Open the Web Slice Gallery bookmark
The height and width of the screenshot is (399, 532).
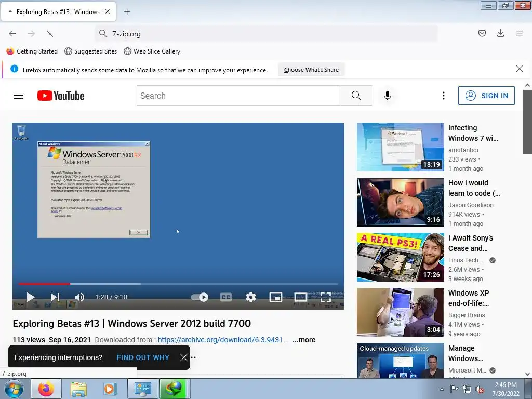[x=152, y=51]
